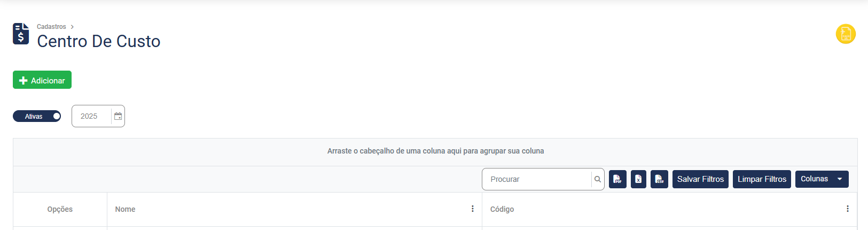
Task: Toggle the Ativas switch
Action: pyautogui.click(x=37, y=116)
